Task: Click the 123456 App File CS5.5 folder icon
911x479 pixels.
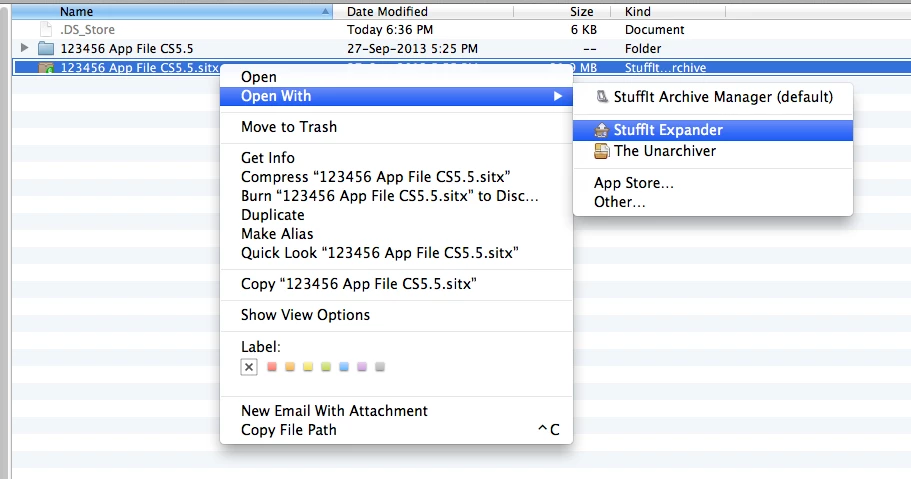Action: pyautogui.click(x=46, y=48)
